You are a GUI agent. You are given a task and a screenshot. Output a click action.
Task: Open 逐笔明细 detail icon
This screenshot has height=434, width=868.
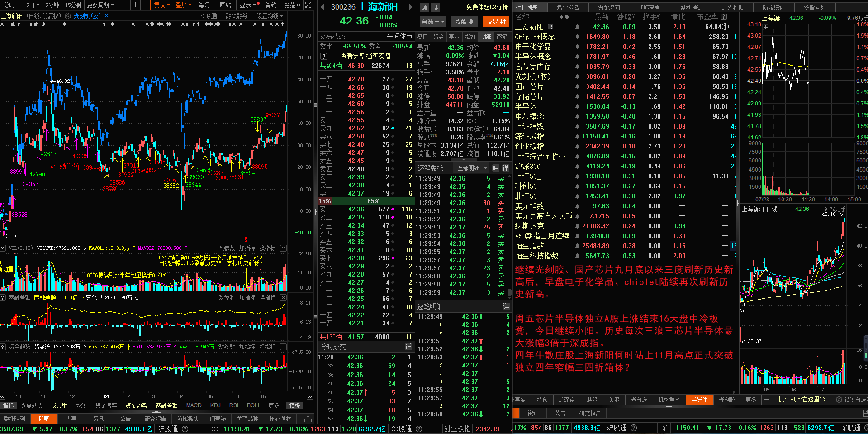coord(506,306)
